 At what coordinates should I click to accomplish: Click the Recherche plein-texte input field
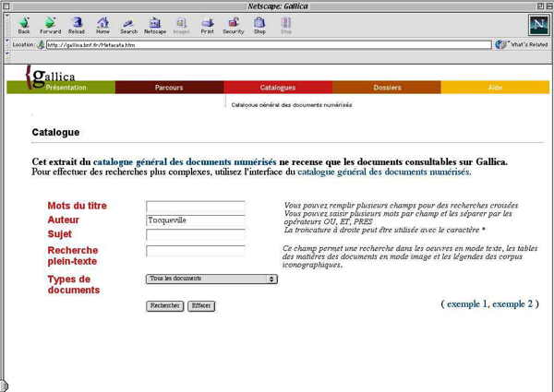(196, 251)
